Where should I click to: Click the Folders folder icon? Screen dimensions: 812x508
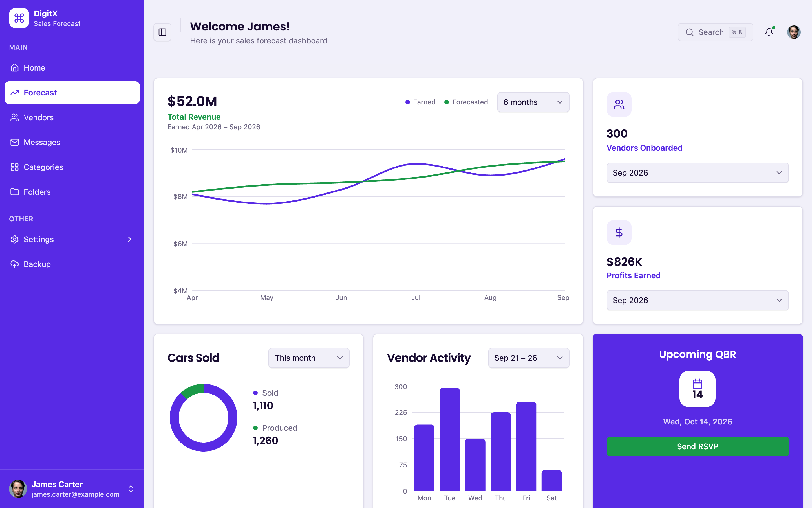(x=15, y=192)
